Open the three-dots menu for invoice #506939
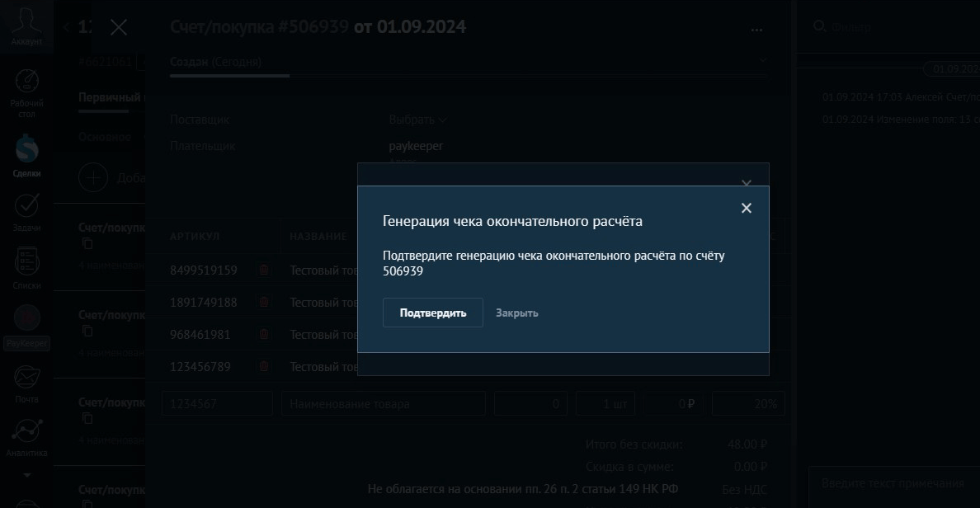This screenshot has height=508, width=980. (x=757, y=29)
